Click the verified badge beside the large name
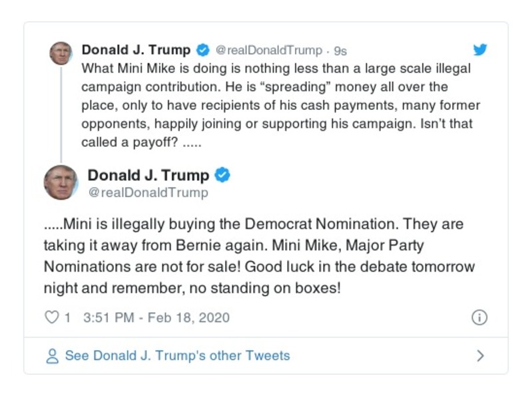 click(223, 176)
